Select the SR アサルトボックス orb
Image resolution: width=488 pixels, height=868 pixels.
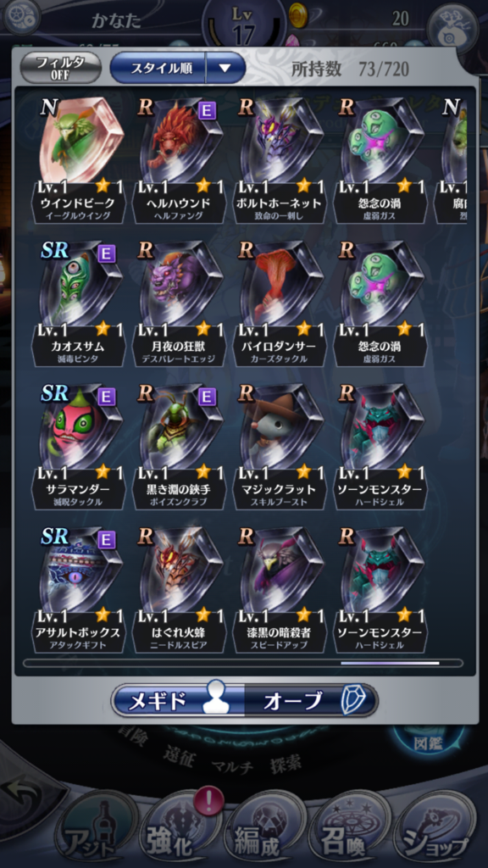[x=78, y=589]
